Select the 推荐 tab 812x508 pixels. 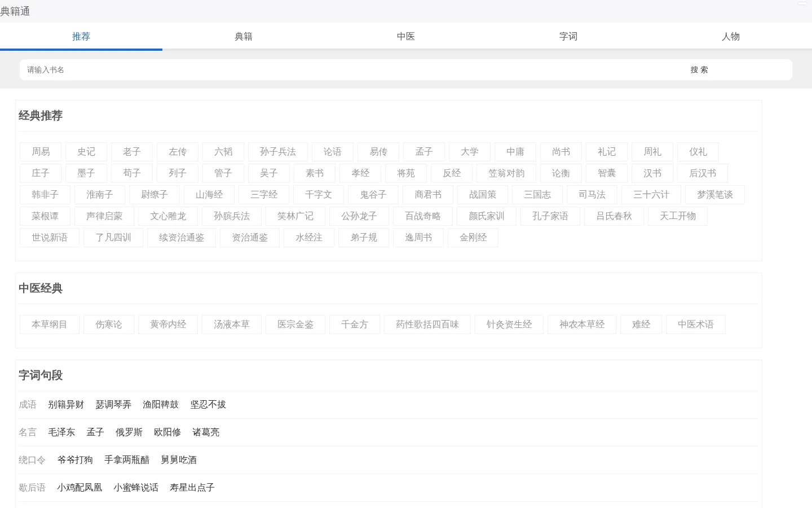pyautogui.click(x=81, y=36)
